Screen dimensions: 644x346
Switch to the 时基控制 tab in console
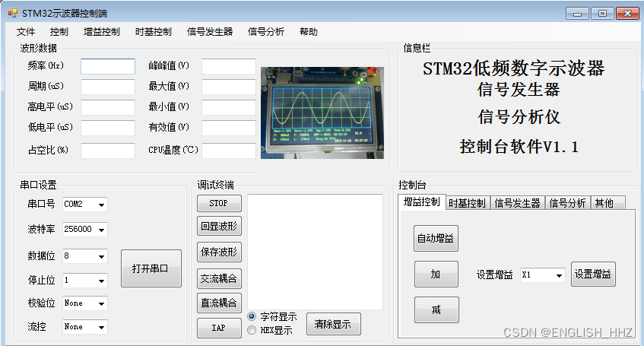468,203
